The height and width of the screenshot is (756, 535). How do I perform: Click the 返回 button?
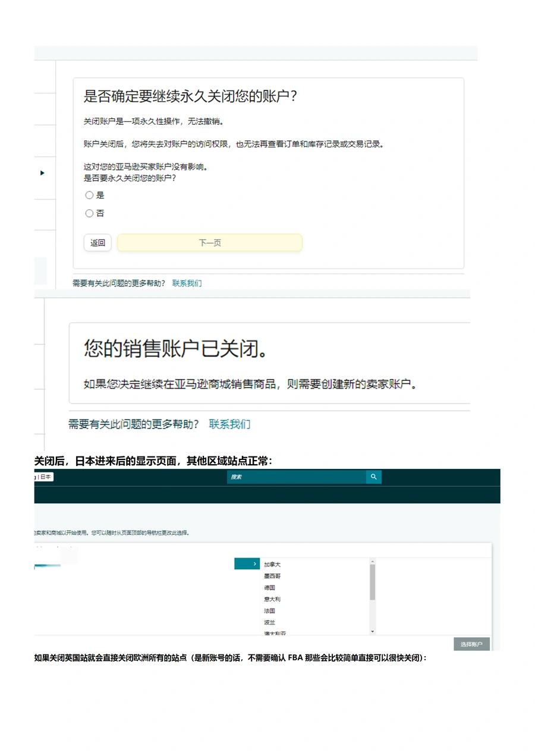click(97, 242)
